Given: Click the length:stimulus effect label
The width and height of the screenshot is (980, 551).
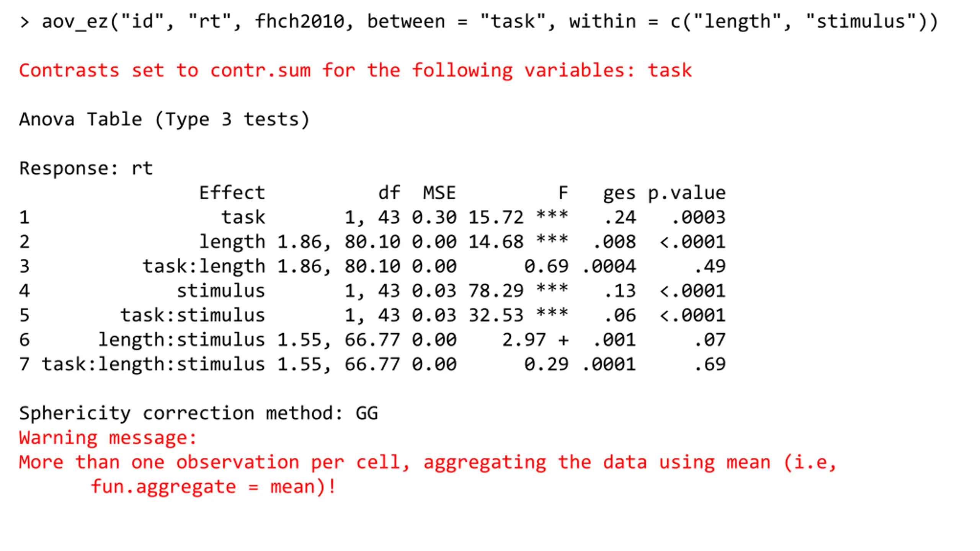Looking at the screenshot, I should point(182,340).
